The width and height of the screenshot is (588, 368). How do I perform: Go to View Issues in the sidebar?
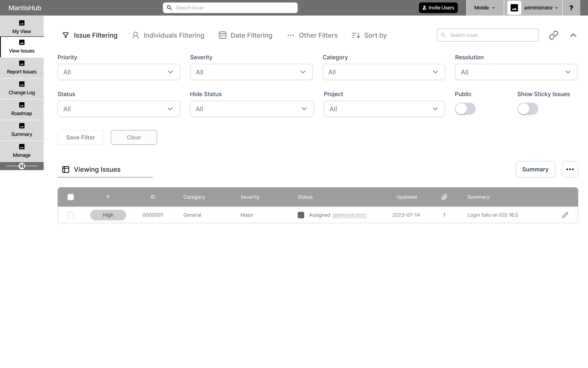[22, 47]
